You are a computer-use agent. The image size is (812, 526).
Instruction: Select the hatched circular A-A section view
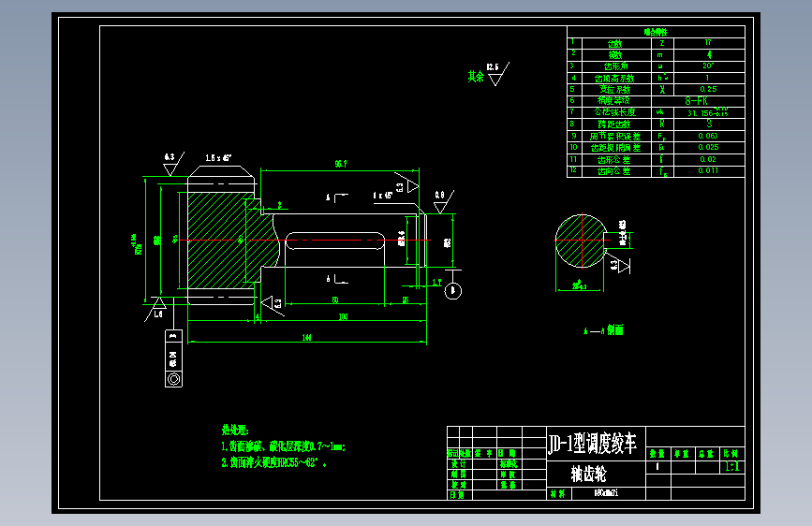coord(582,241)
